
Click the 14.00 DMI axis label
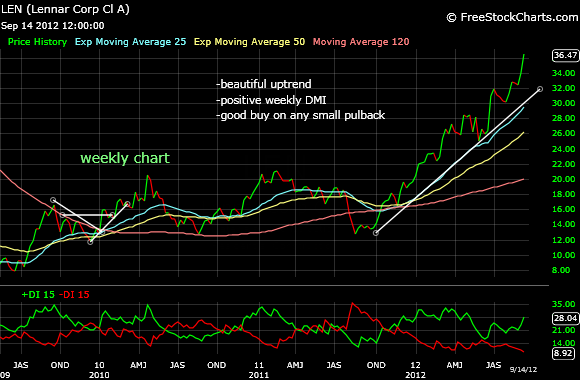[563, 343]
